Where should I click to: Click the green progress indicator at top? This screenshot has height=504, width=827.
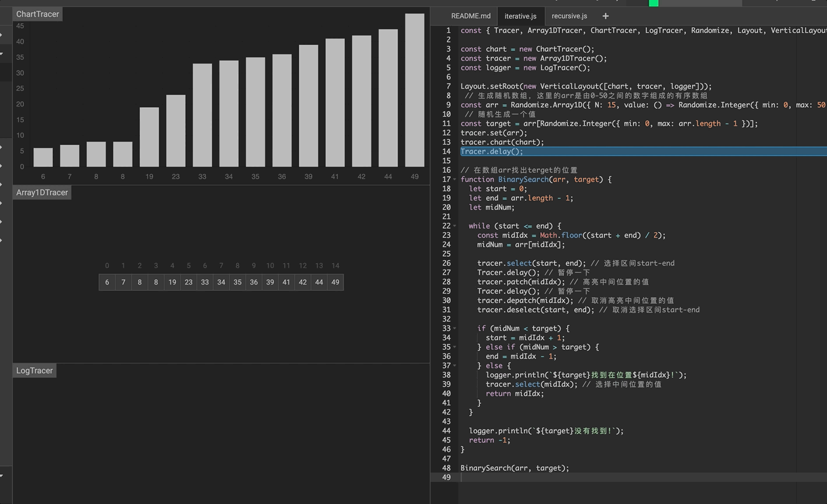(x=653, y=3)
